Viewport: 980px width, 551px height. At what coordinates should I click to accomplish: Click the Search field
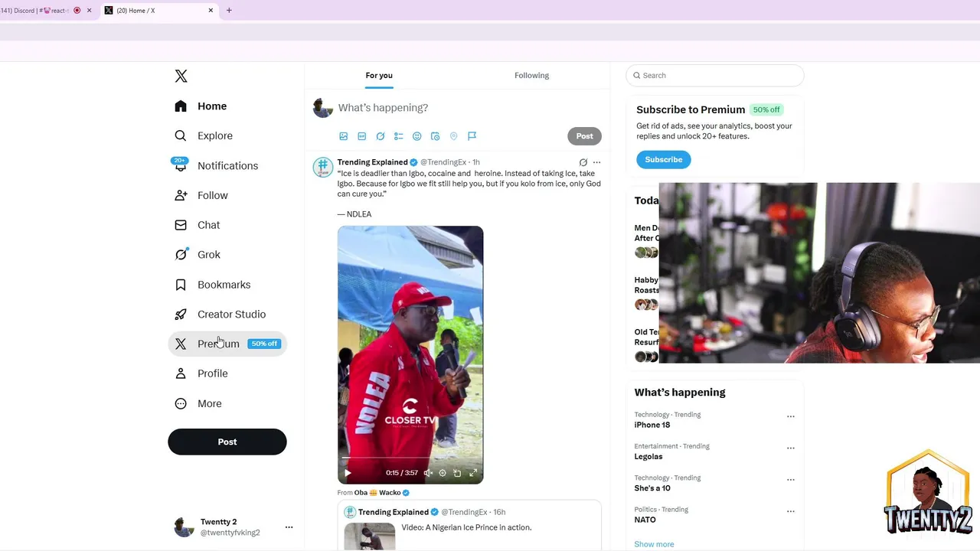(x=715, y=75)
